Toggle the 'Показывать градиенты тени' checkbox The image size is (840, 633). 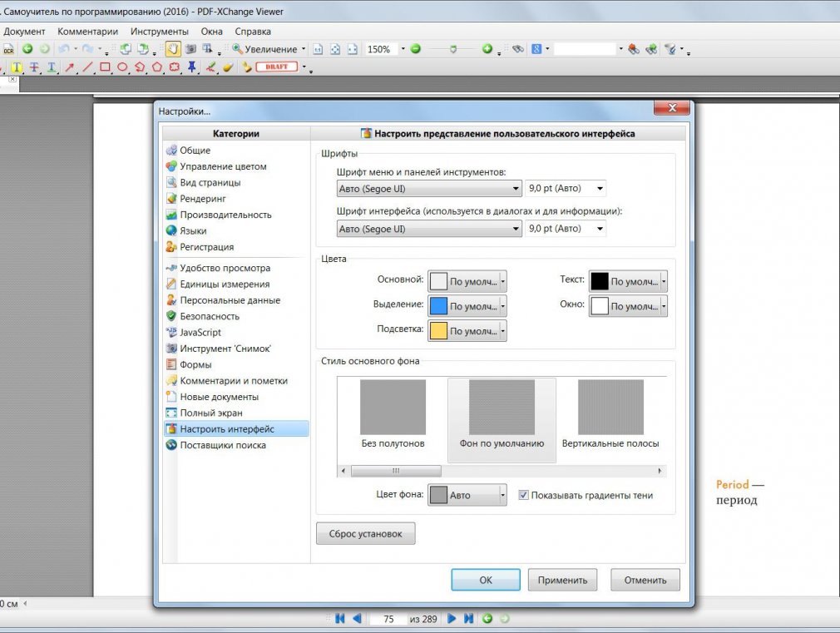[x=523, y=495]
